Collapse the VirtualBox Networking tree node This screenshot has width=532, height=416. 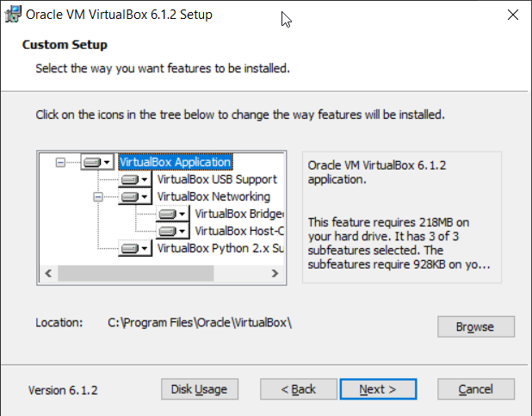(97, 197)
